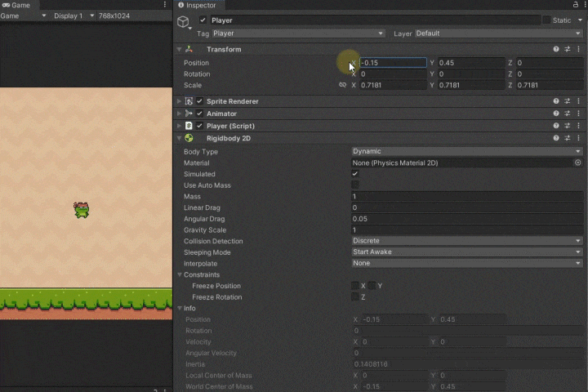Image resolution: width=588 pixels, height=392 pixels.
Task: Collapse the Rigidbody 2D component
Action: [179, 138]
